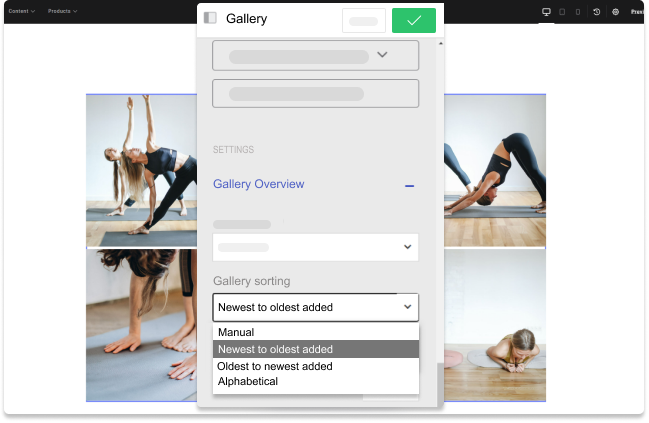Select Manual sorting option

236,332
